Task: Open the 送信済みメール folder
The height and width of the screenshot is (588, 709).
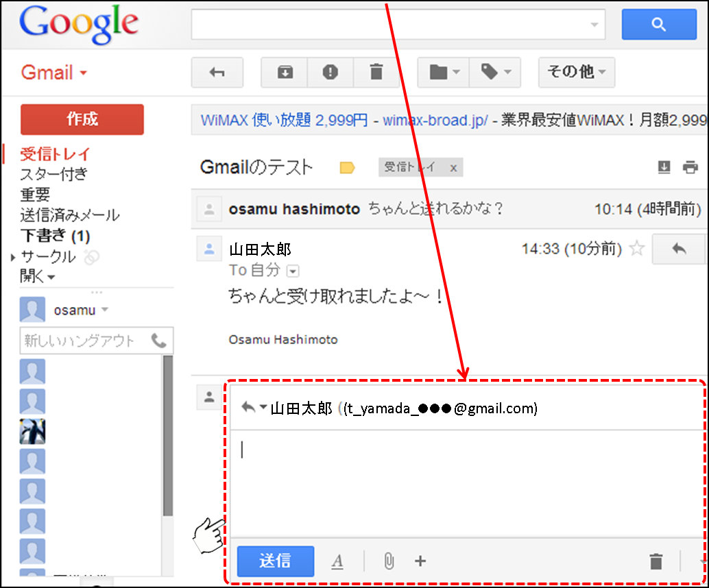Action: pyautogui.click(x=69, y=215)
